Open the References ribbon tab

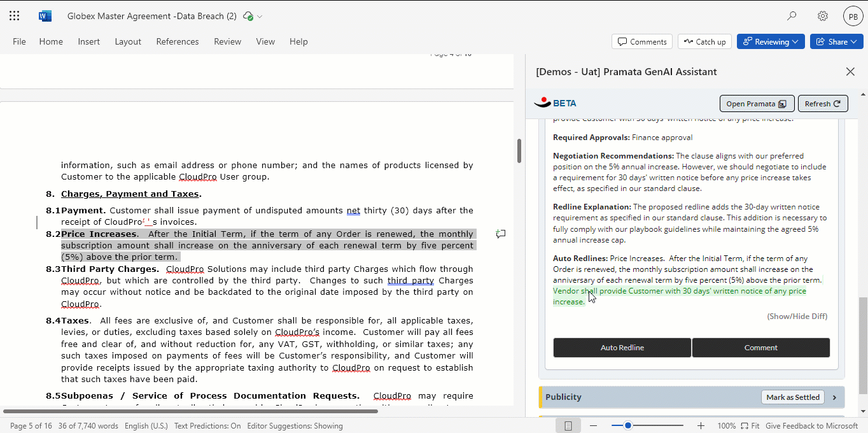point(178,41)
